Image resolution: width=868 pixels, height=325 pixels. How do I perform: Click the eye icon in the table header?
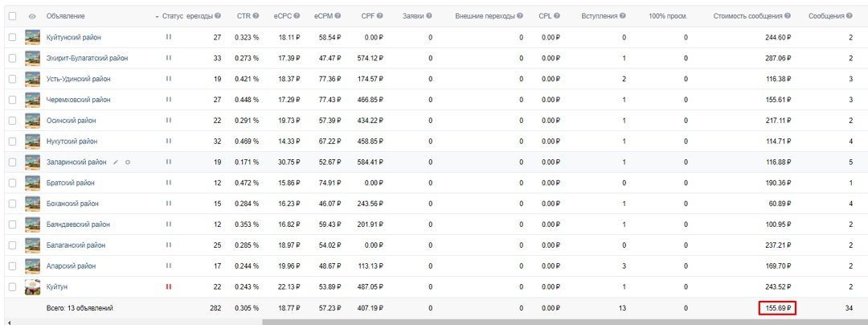(x=32, y=17)
